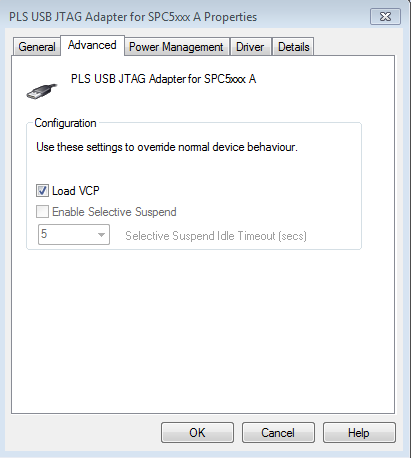Click the Enable Selective Suspend label
The image size is (411, 458).
pos(114,212)
